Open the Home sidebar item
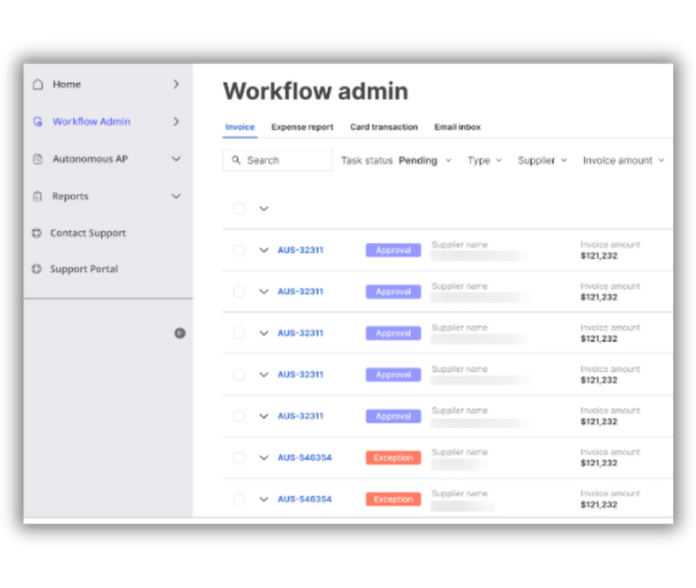 click(108, 84)
